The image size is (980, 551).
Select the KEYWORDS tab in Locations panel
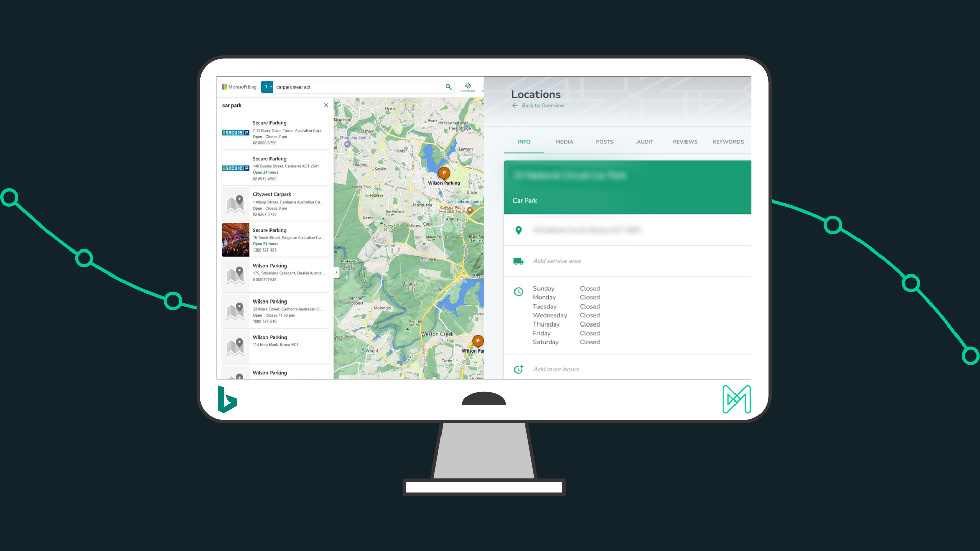pos(727,142)
